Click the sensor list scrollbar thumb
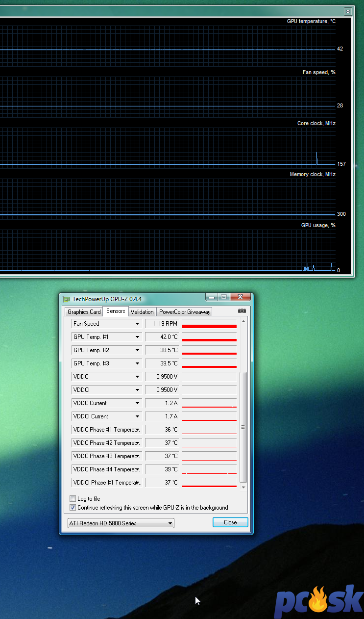364x619 pixels. [243, 427]
